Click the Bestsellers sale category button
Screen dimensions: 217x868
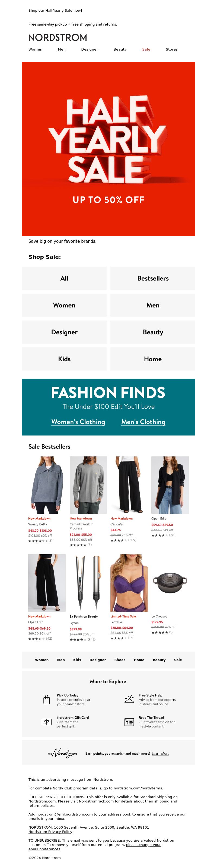153,278
